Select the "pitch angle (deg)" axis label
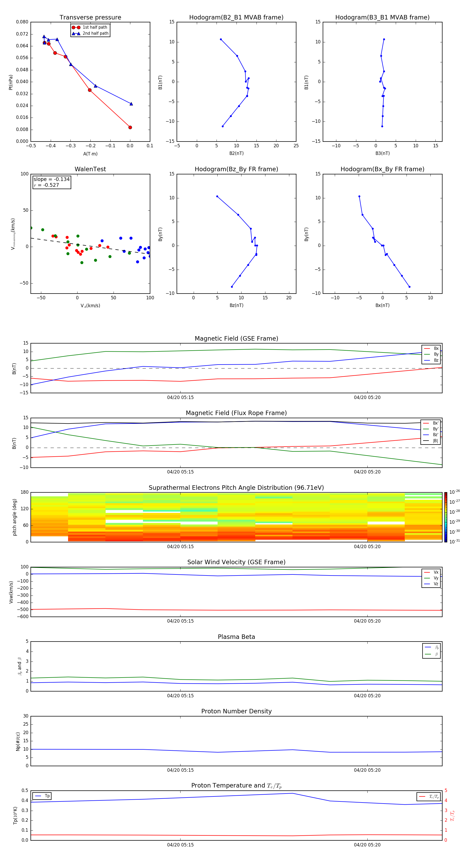The image size is (473, 868). [x=14, y=517]
